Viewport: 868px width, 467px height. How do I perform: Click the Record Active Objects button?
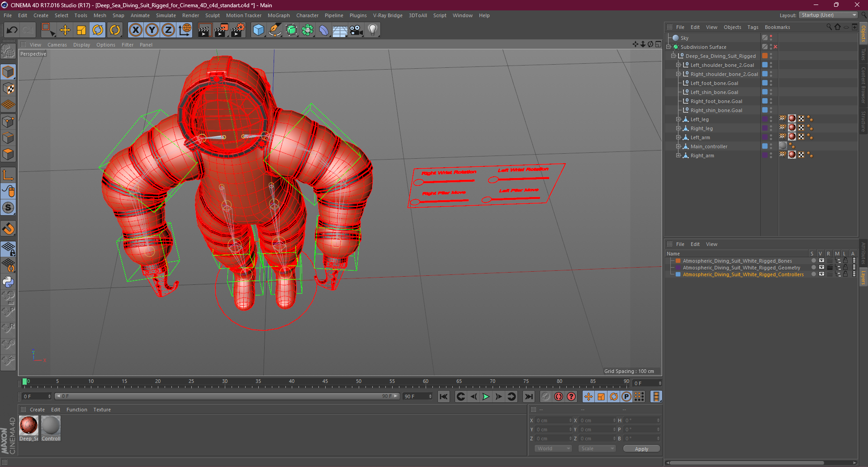point(546,396)
